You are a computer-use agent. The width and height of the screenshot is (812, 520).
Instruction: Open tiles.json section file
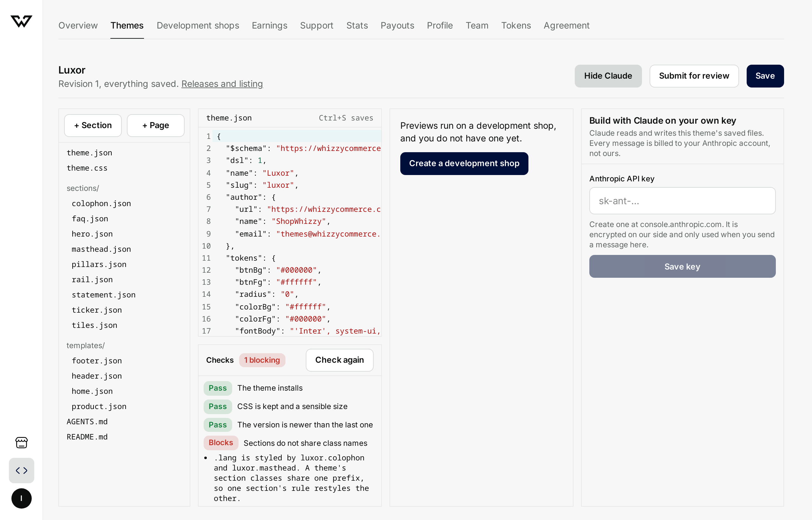[x=95, y=325]
